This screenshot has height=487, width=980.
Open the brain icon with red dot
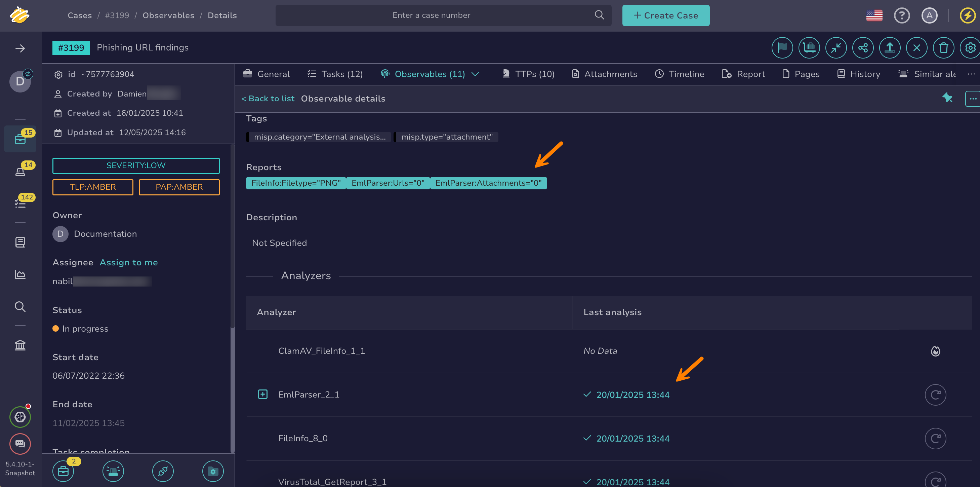(x=20, y=417)
